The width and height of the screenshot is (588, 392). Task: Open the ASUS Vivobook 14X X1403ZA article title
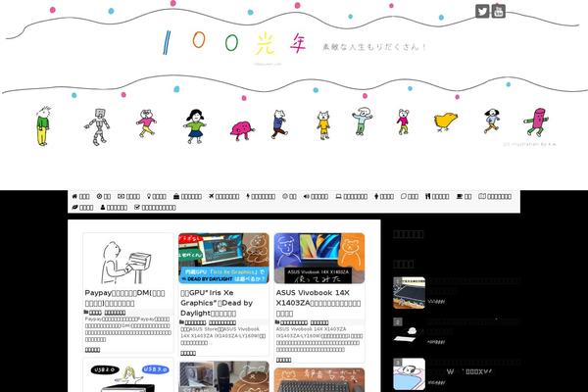pyautogui.click(x=318, y=303)
